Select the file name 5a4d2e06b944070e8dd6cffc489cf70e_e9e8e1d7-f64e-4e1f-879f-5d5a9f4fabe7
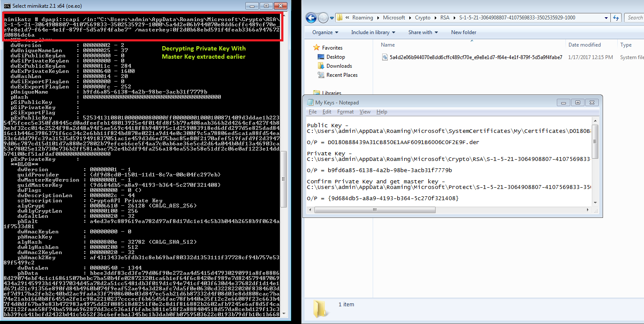644x324 pixels. pyautogui.click(x=476, y=57)
